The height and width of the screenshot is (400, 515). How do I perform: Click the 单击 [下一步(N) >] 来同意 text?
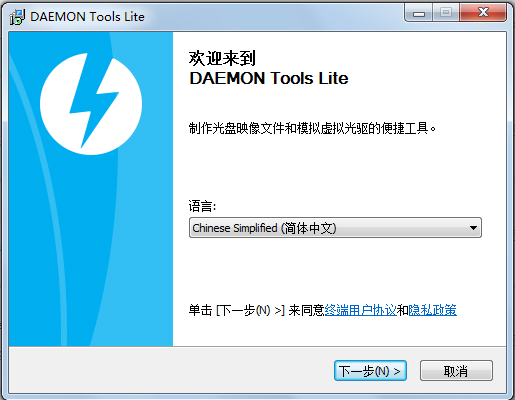(256, 310)
